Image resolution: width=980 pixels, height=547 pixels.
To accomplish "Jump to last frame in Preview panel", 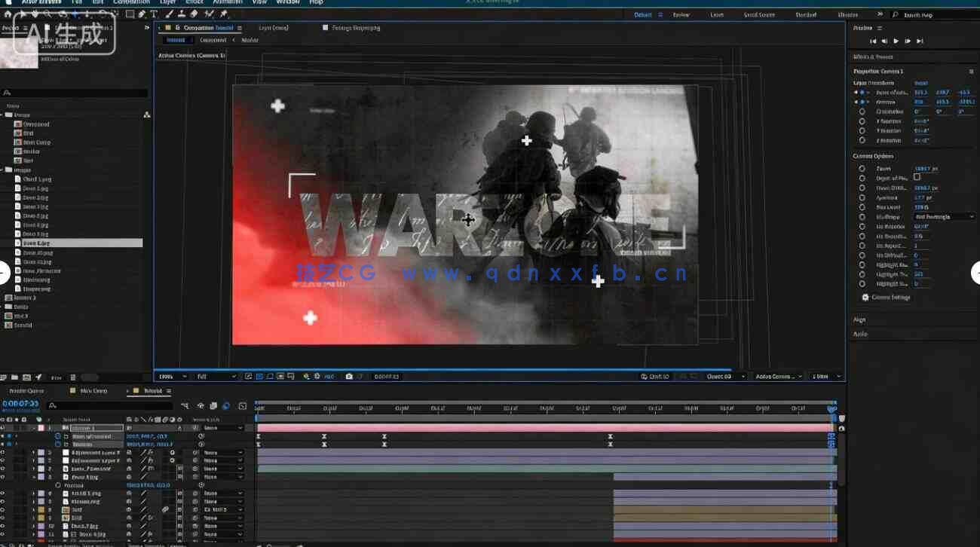I will 920,41.
